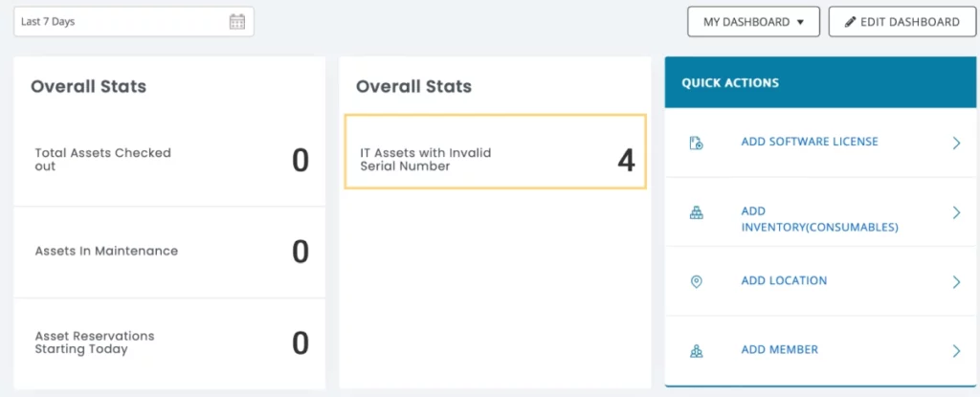
Task: Click the chevron next to Add Inventory
Action: (x=956, y=212)
